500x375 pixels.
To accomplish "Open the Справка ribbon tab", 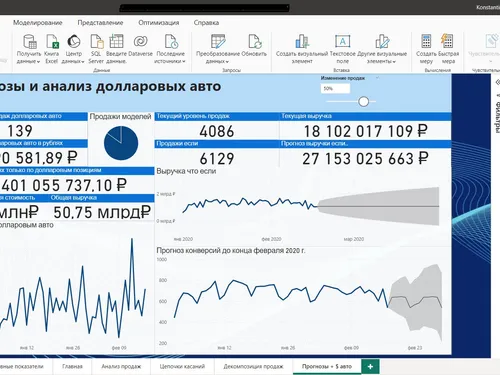I will (206, 23).
